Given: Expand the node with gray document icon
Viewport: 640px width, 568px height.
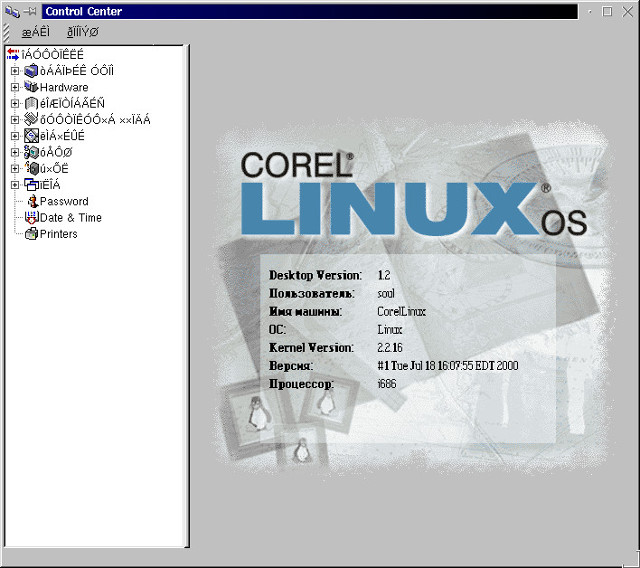Looking at the screenshot, I should coord(15,103).
